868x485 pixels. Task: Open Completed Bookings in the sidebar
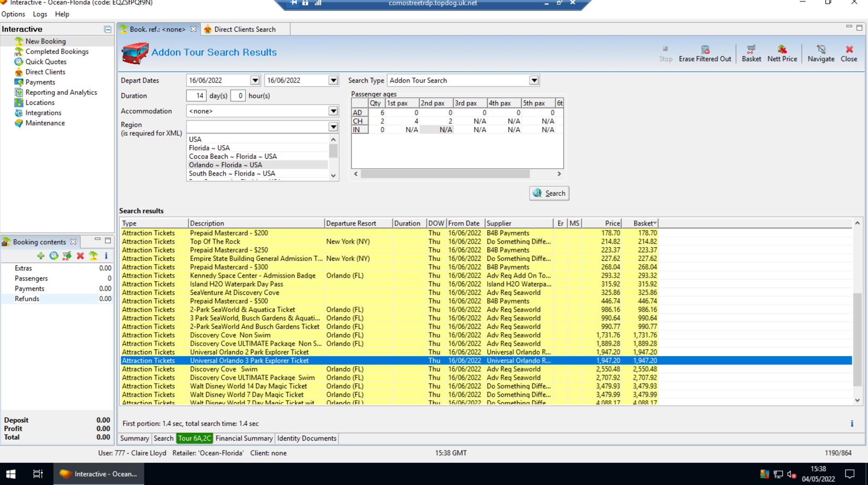tap(57, 52)
